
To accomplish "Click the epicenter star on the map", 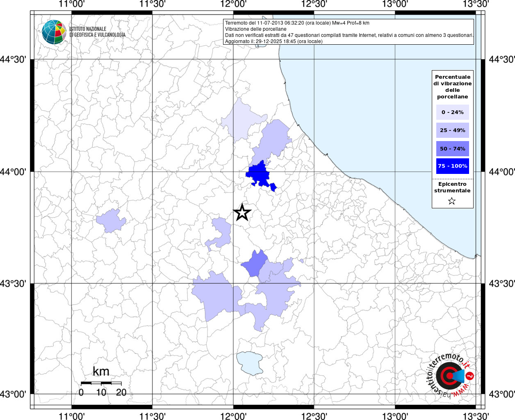I will 242,212.
